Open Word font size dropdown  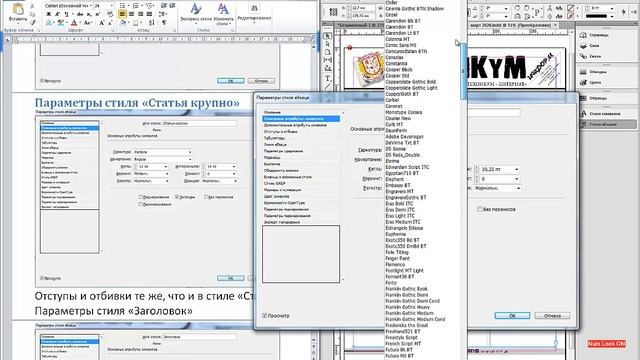111,6
